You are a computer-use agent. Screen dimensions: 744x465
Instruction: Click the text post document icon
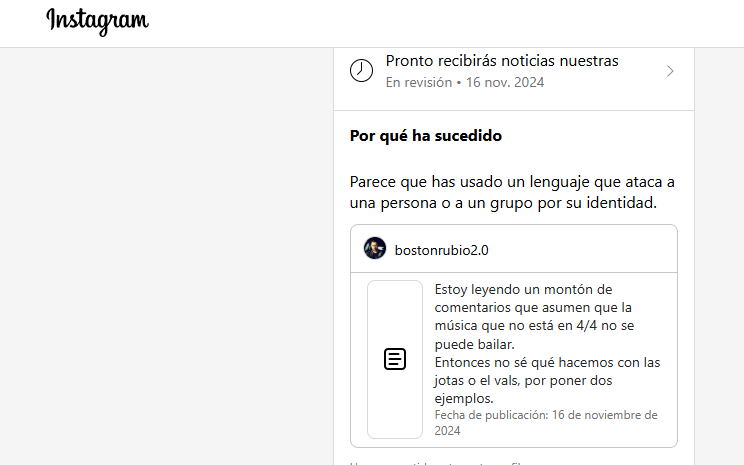click(x=395, y=359)
